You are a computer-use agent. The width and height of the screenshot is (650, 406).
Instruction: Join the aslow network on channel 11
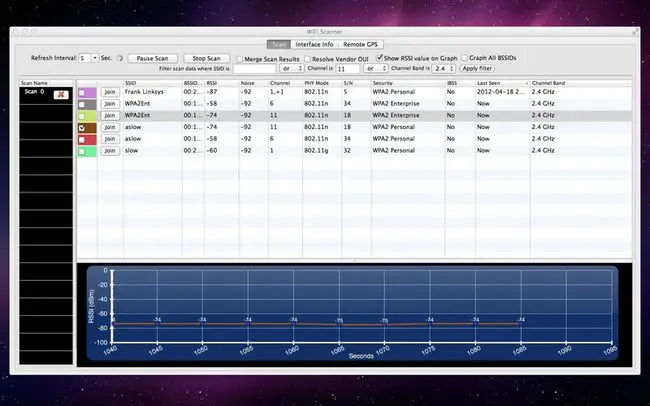click(x=110, y=127)
